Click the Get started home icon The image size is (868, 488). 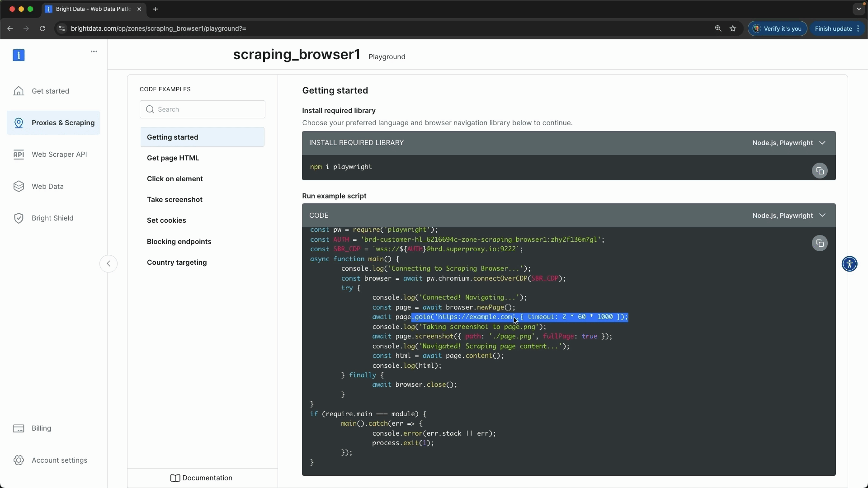19,91
